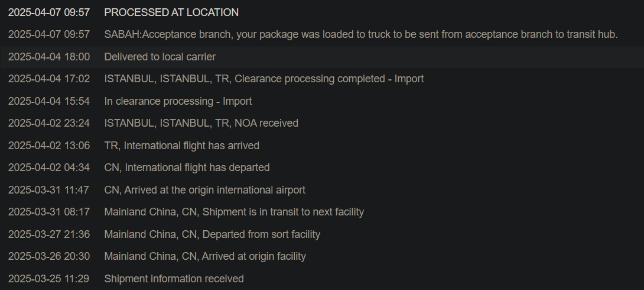
Task: Select the 2025-04-02 13:06 timestamp
Action: pos(49,146)
